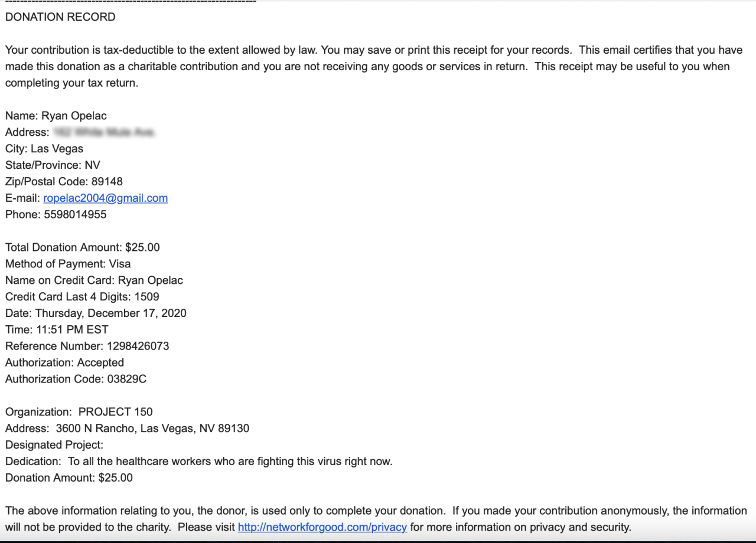Viewport: 756px width, 543px height.
Task: Visit the networkforgood.com/privacy link
Action: (x=322, y=527)
